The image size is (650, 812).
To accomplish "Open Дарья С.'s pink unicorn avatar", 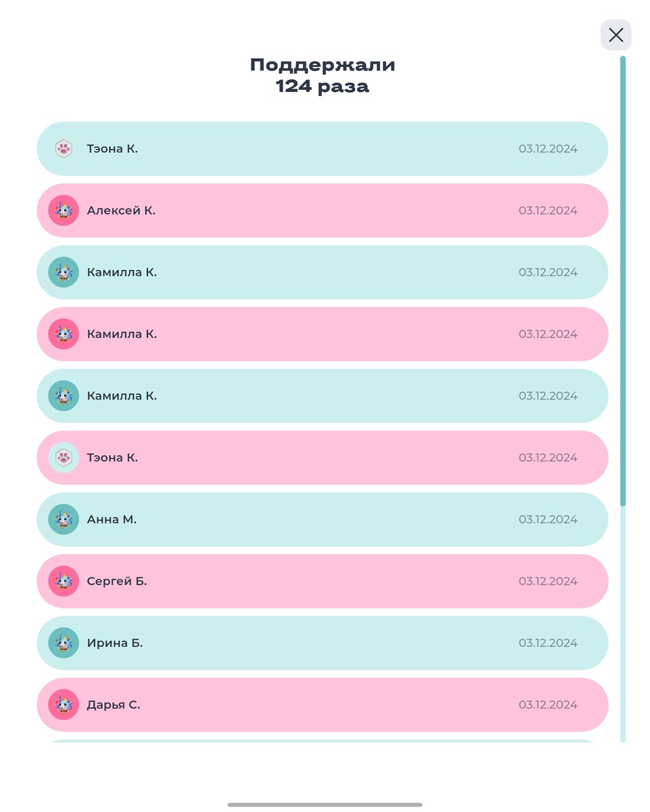I will coord(63,704).
